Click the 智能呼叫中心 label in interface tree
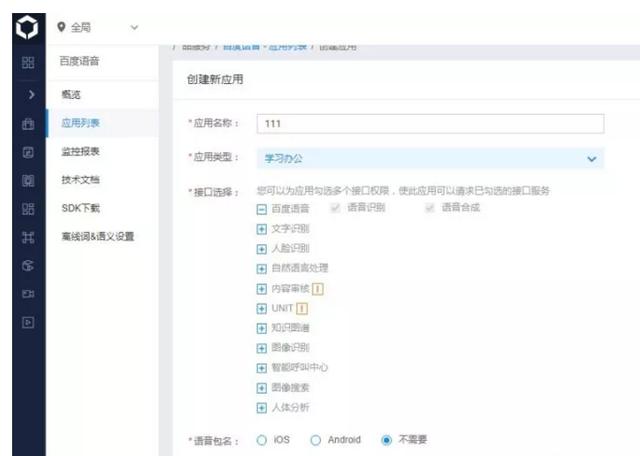The height and width of the screenshot is (456, 640). (300, 367)
